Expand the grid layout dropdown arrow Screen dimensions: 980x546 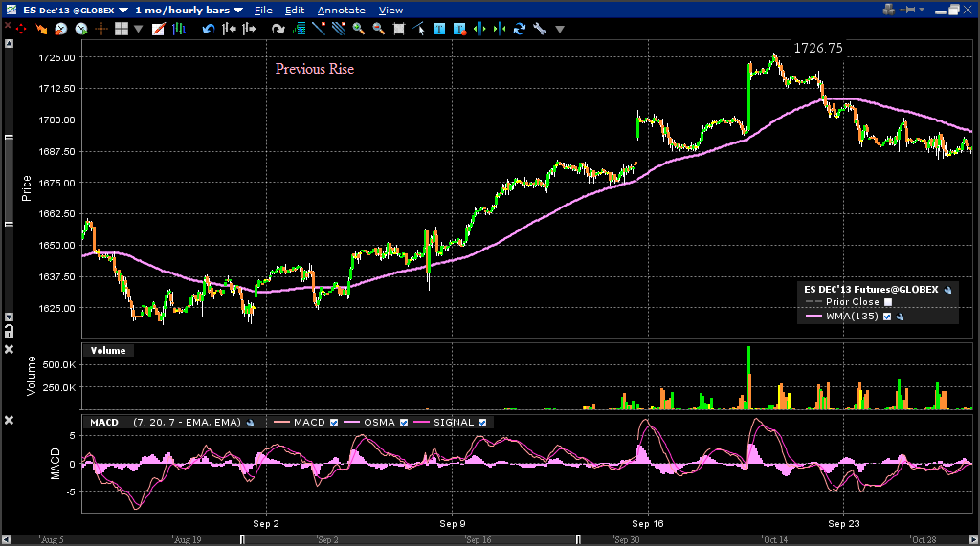pyautogui.click(x=138, y=29)
